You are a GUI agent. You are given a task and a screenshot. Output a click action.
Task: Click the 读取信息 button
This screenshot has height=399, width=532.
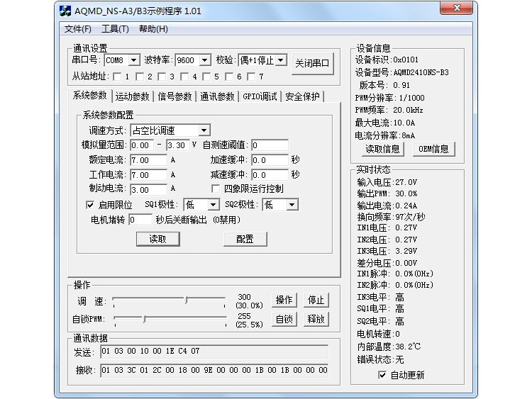click(x=382, y=149)
